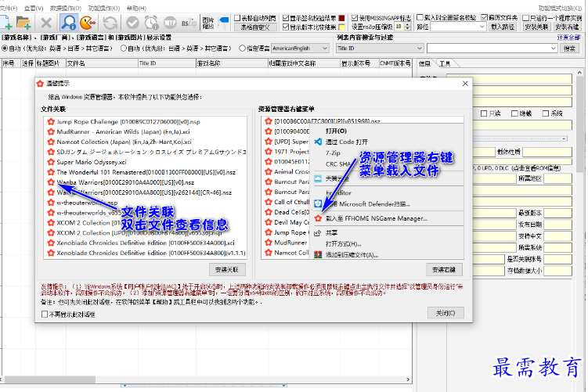Check the 只读 read-only checkbox
This screenshot has height=392, width=588.
484,113
